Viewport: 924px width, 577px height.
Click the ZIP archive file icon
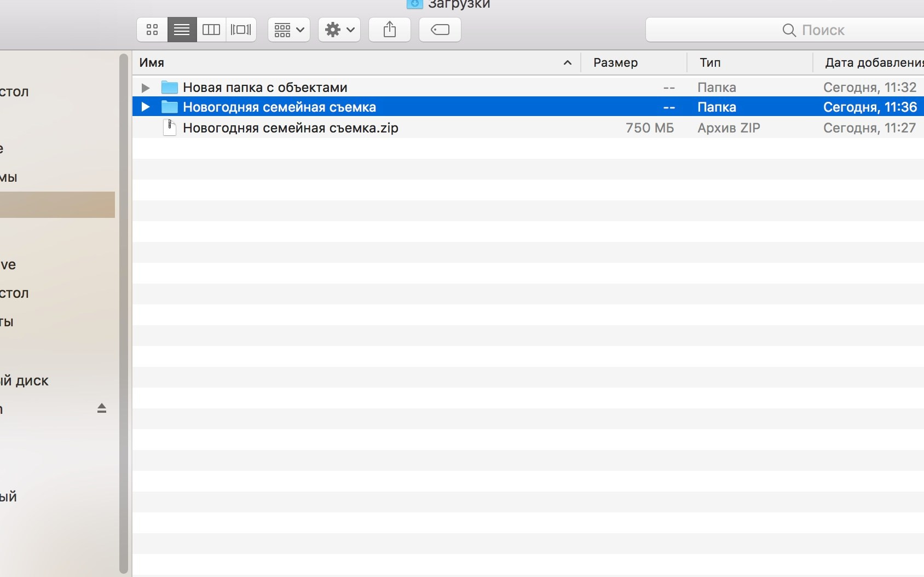click(170, 128)
